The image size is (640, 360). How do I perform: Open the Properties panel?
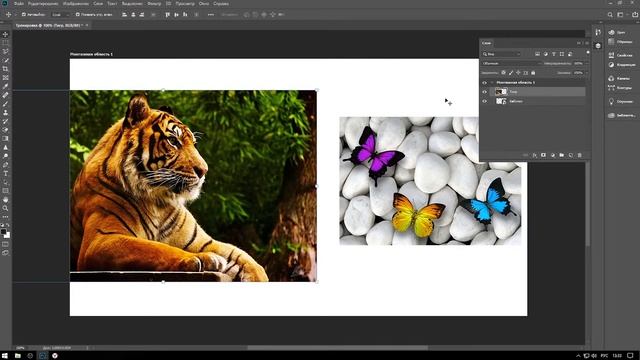tap(620, 55)
